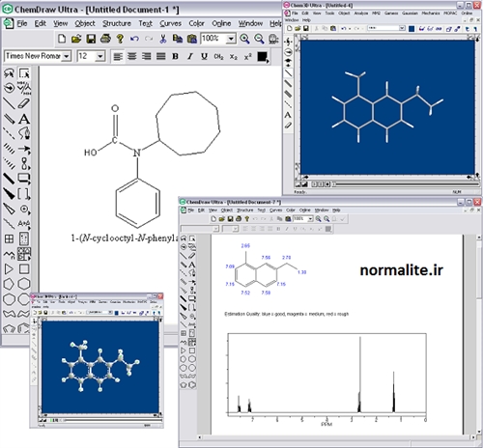Select the Cyclopentane ring tool in main palette
Image resolution: width=483 pixels, height=448 pixels.
click(x=9, y=284)
